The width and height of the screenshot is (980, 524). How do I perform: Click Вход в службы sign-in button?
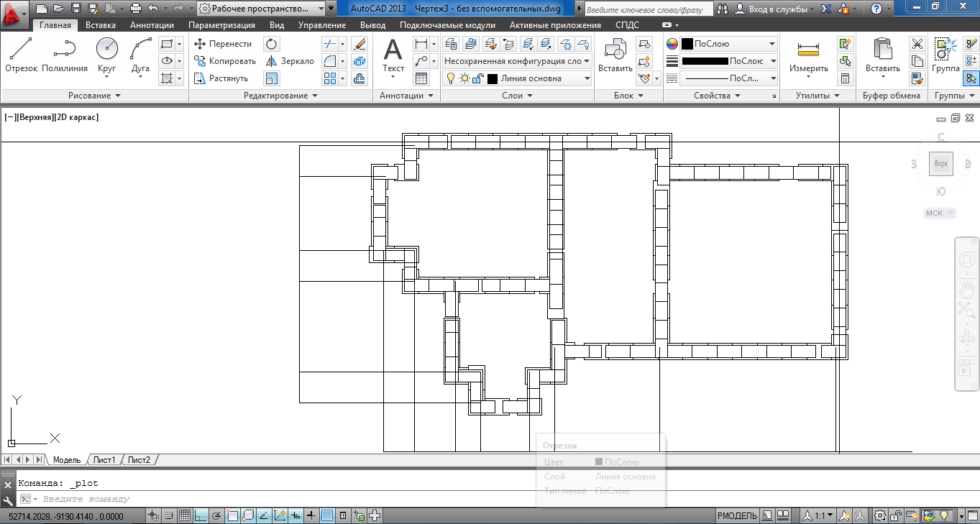pyautogui.click(x=775, y=9)
